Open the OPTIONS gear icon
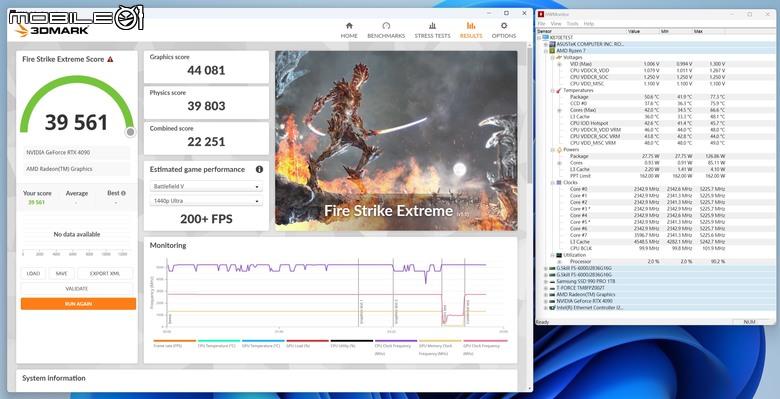 (504, 26)
